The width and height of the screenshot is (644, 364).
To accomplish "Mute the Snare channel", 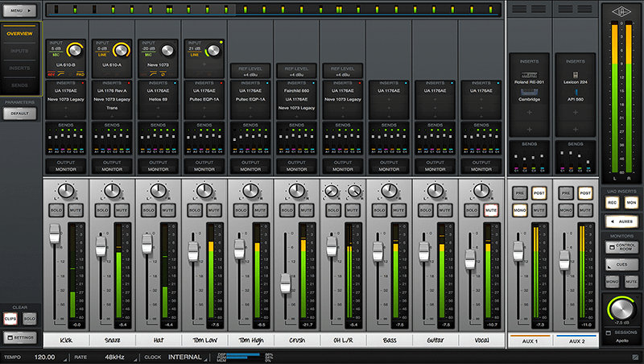I will (122, 210).
